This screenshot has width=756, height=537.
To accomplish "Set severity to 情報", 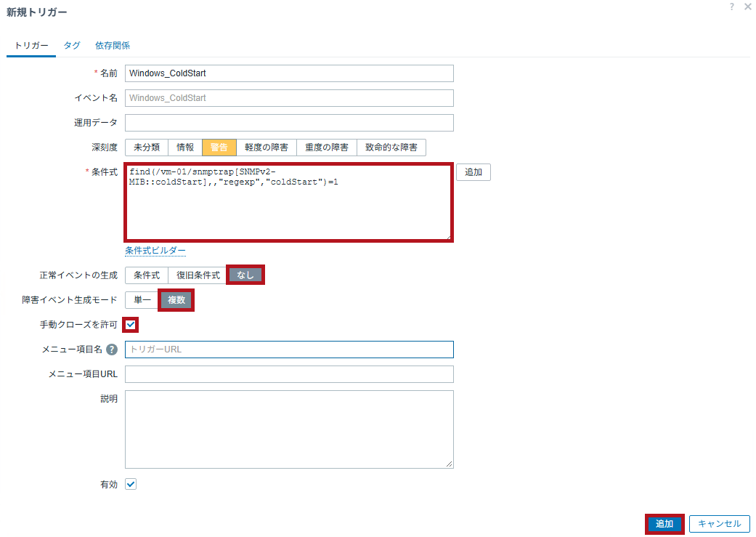I will coord(185,148).
